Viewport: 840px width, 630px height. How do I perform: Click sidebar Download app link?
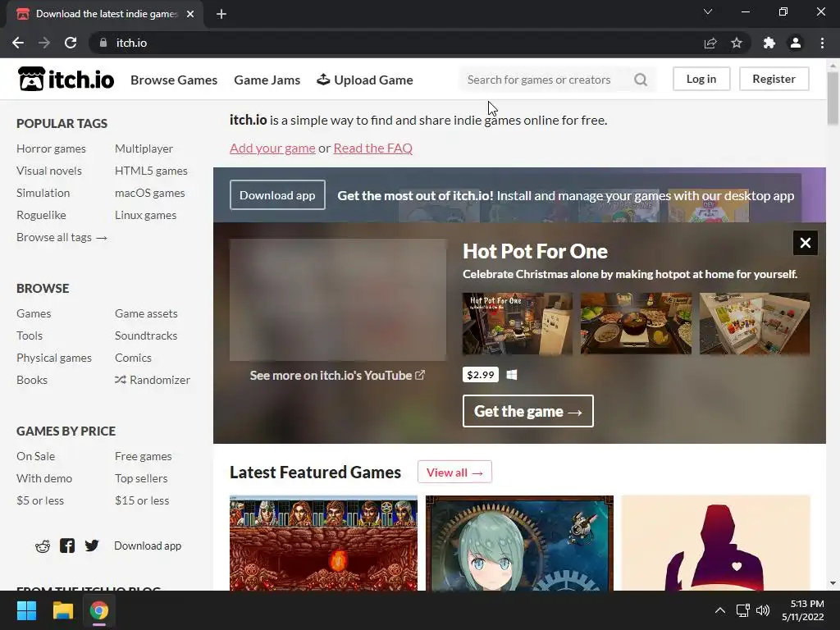148,546
